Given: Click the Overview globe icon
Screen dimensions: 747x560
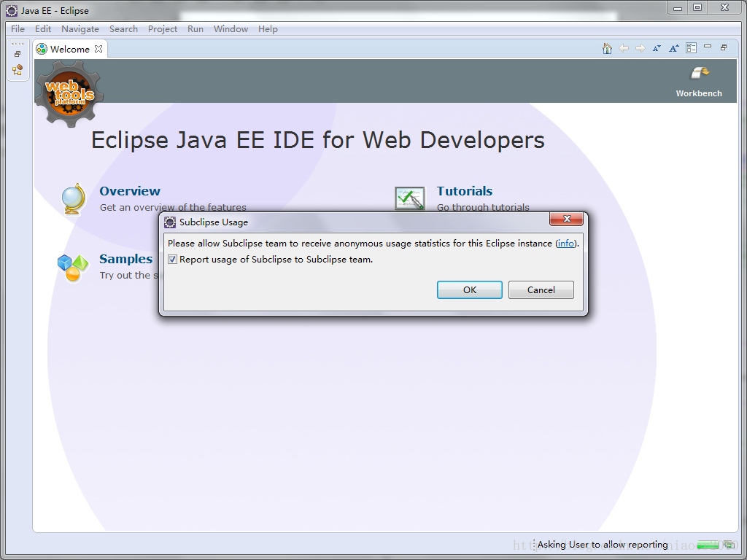Looking at the screenshot, I should [x=74, y=200].
